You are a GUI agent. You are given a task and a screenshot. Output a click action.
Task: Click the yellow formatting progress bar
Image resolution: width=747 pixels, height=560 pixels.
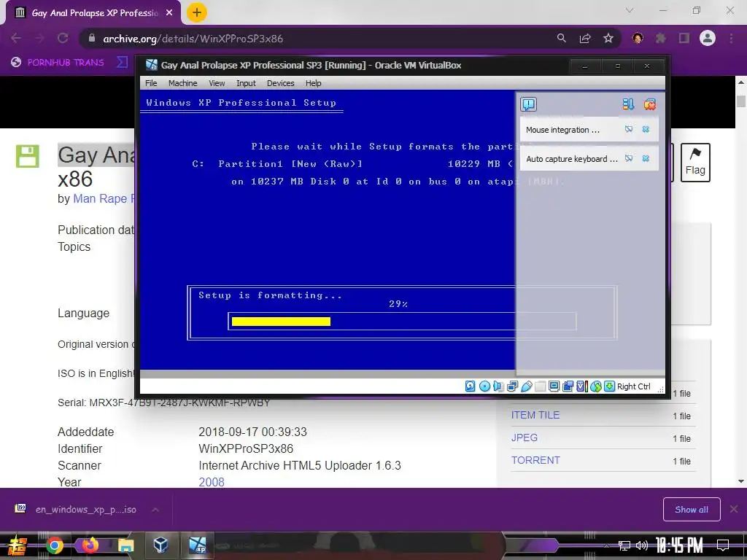pos(281,322)
